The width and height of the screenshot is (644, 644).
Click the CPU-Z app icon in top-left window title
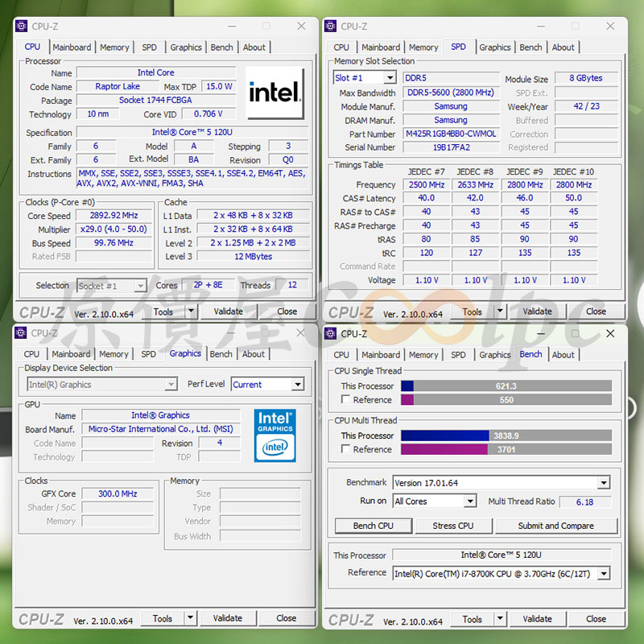[x=22, y=26]
